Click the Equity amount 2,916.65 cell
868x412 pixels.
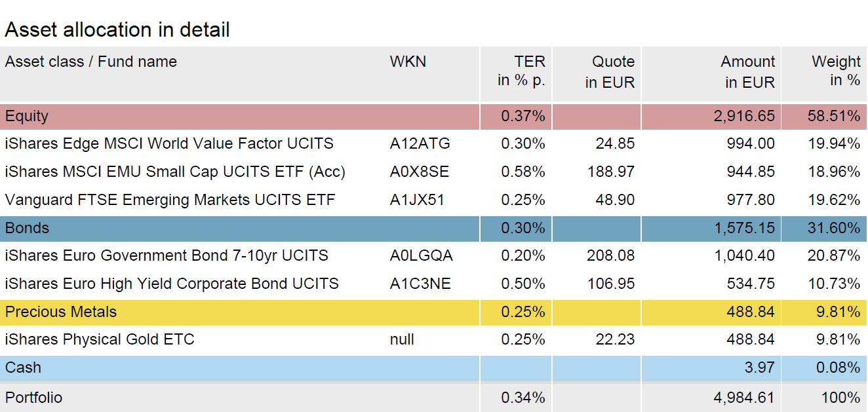point(744,117)
